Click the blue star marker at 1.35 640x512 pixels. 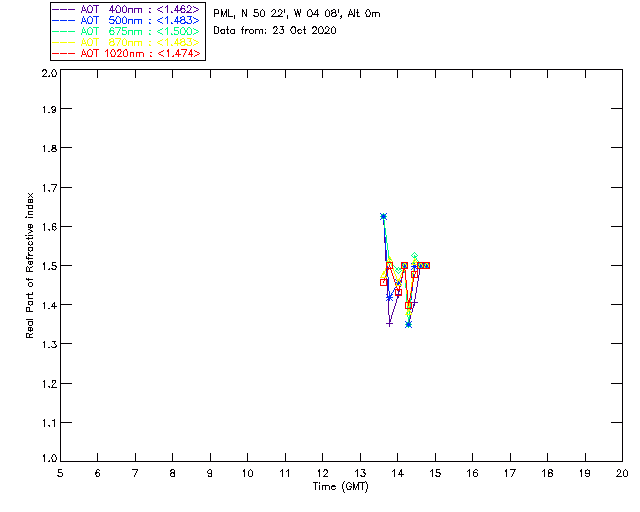408,324
